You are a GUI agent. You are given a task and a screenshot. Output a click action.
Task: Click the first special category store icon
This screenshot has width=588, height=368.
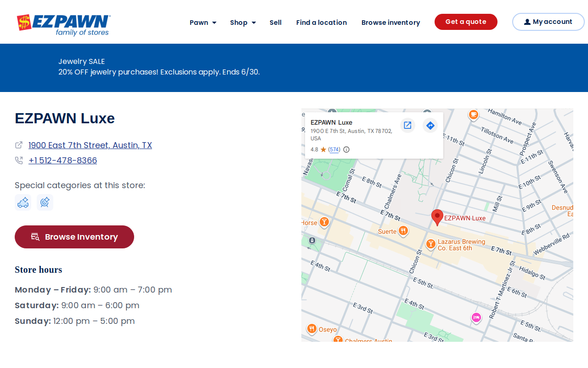[23, 202]
